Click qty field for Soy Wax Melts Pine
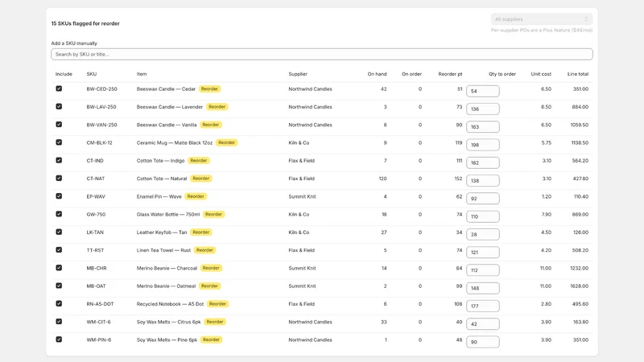Viewport: 644px width, 362px height. pyautogui.click(x=482, y=342)
